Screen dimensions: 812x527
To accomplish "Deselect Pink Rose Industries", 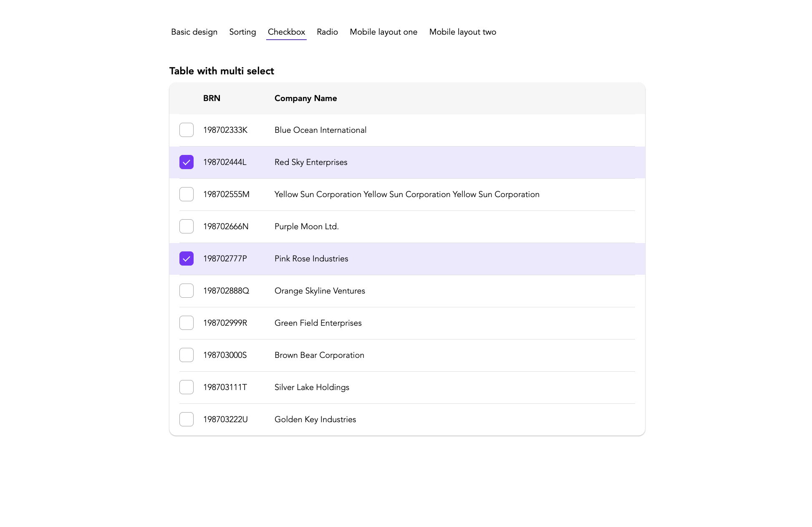I will pos(186,258).
